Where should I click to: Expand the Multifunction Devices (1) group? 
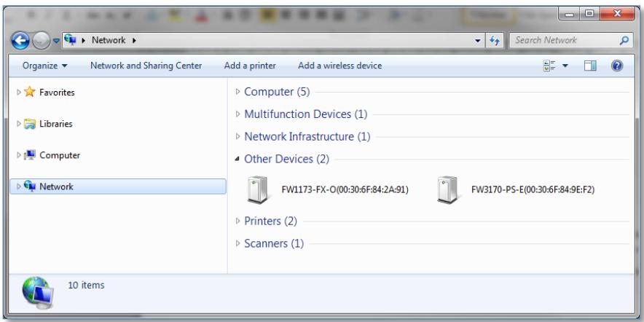237,114
